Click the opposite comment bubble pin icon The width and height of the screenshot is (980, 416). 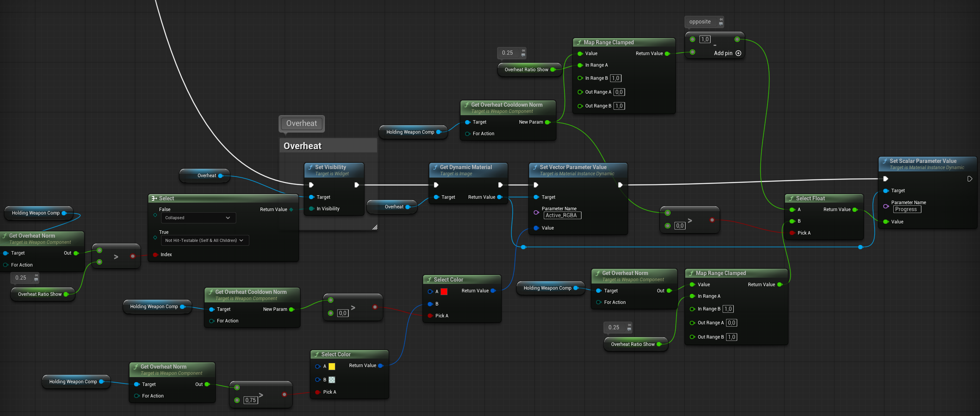tap(721, 19)
